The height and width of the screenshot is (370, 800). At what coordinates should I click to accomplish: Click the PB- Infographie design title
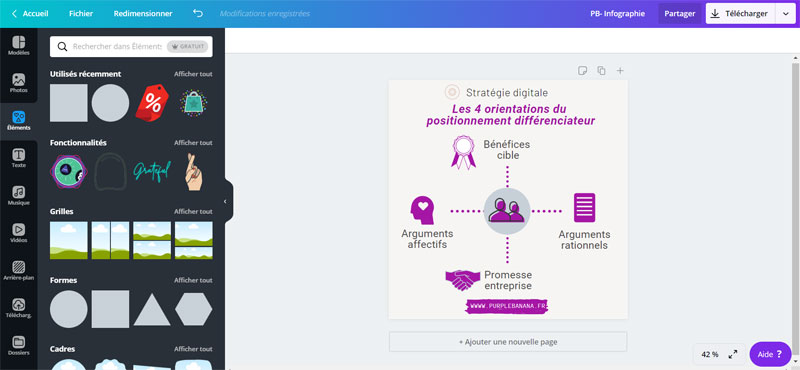click(x=617, y=14)
